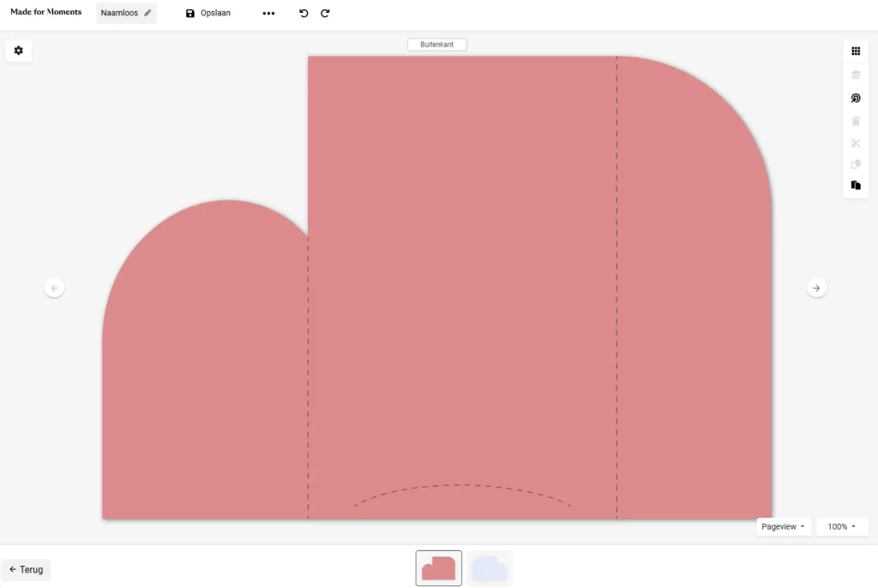Switch to the light blue page thumbnail
This screenshot has width=878, height=588.
(x=490, y=567)
